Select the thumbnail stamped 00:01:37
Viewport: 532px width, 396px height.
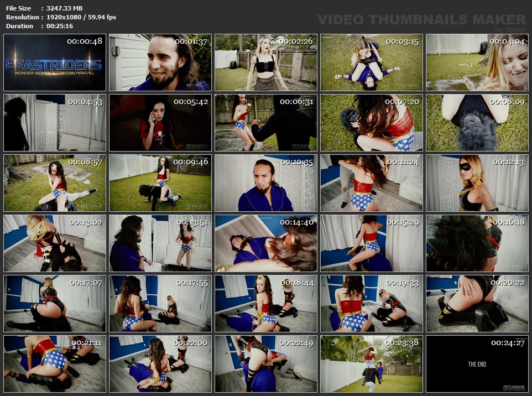[x=160, y=62]
